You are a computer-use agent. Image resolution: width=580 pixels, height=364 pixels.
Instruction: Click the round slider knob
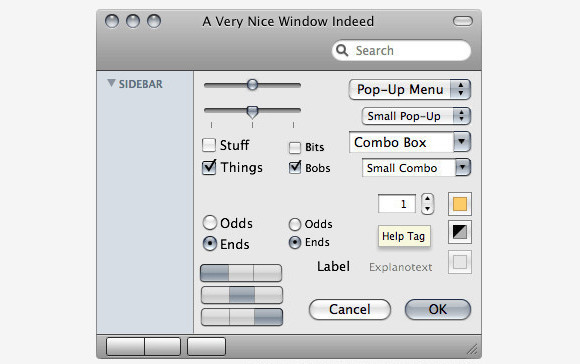[252, 85]
